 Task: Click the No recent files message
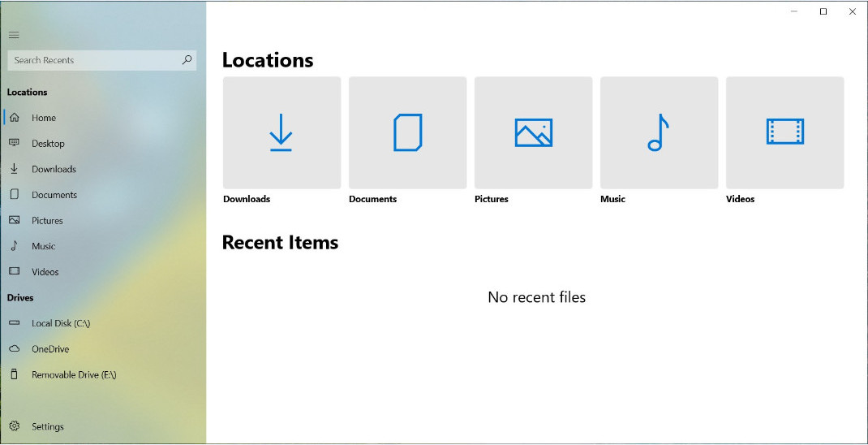[x=536, y=297]
